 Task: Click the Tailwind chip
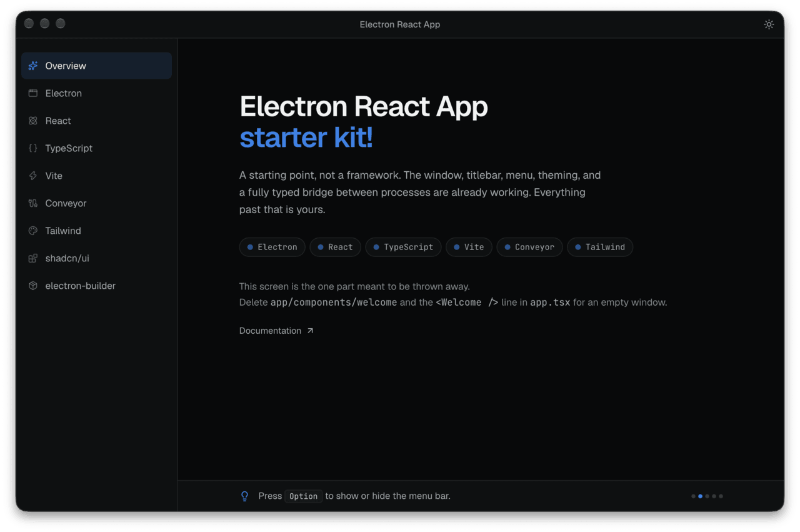[x=601, y=247]
